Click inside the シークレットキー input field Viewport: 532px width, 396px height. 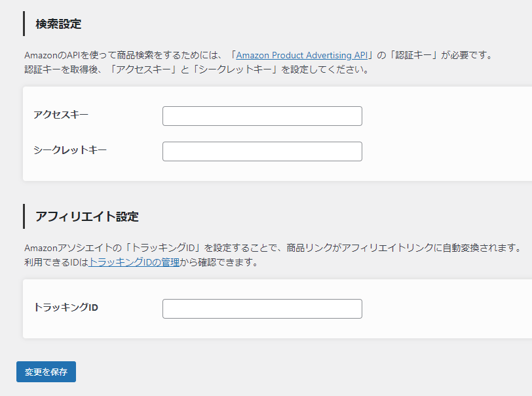(261, 151)
